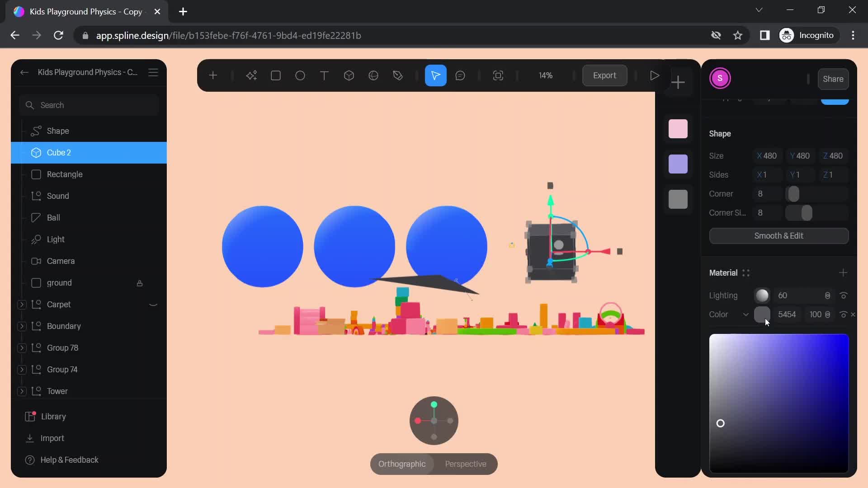Expand the Group 78 layer
This screenshot has height=488, width=868.
20,347
